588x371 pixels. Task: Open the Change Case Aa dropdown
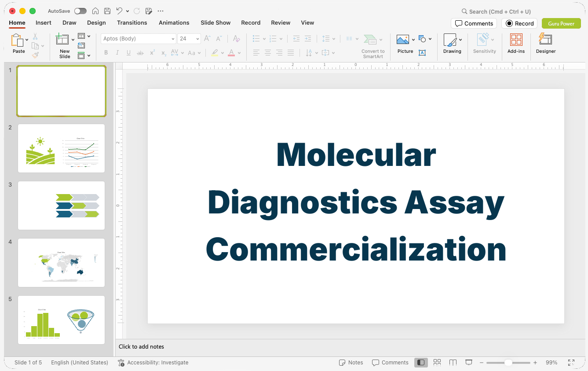[x=194, y=53]
